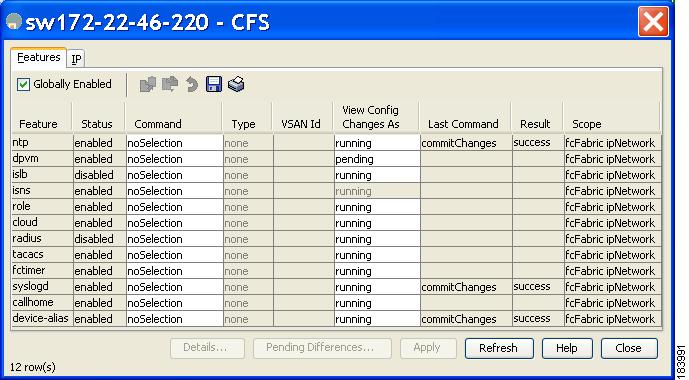Sort by the Feature column header
This screenshot has height=380, width=689.
(41, 118)
